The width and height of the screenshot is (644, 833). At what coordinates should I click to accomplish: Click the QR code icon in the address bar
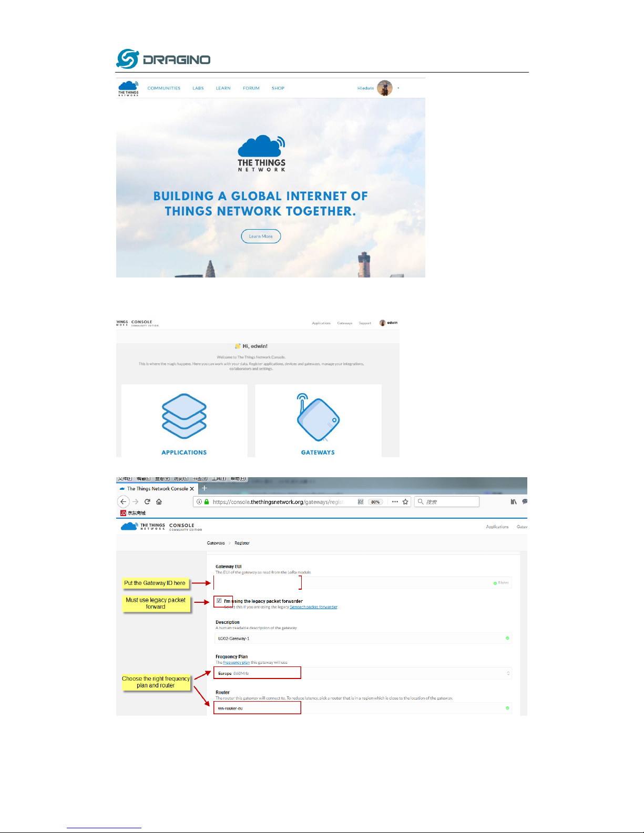click(x=361, y=502)
